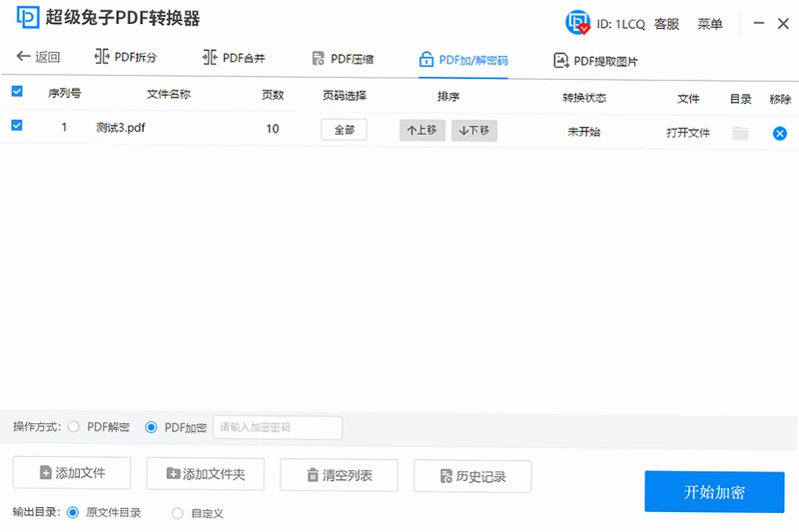799x532 pixels.
Task: Move 测试3.pdf down with 下移
Action: [x=473, y=131]
